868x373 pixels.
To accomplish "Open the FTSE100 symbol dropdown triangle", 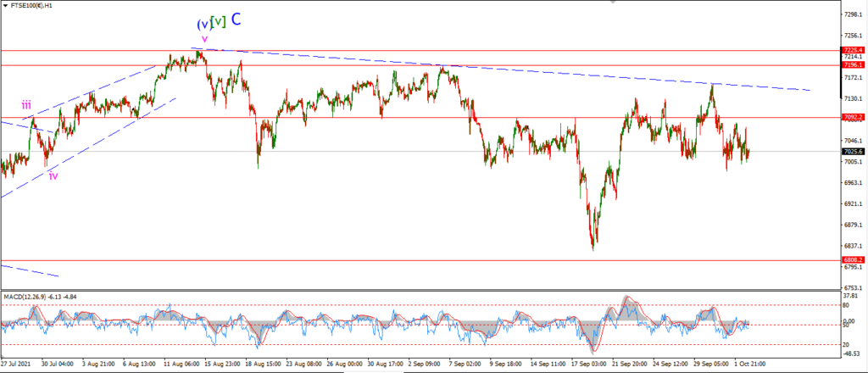I will coord(6,5).
